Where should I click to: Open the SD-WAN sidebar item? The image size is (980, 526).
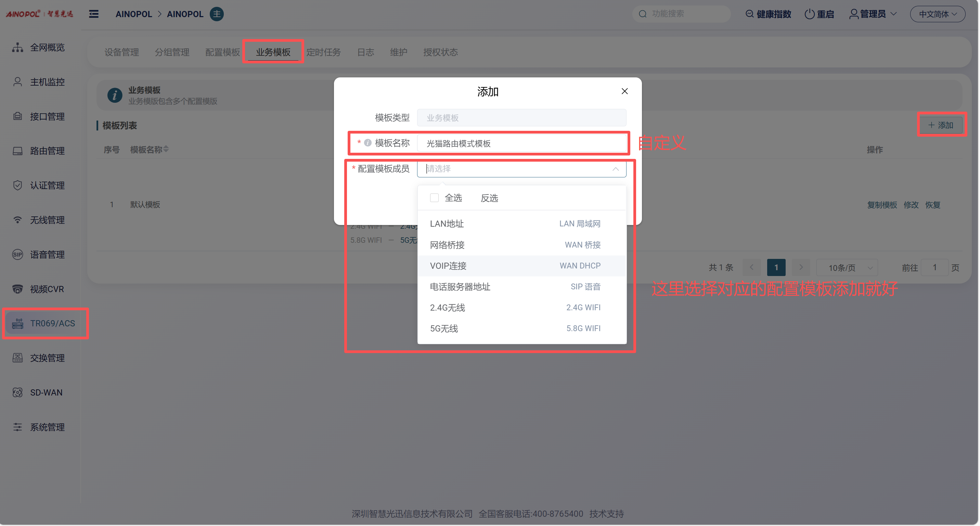tap(46, 393)
